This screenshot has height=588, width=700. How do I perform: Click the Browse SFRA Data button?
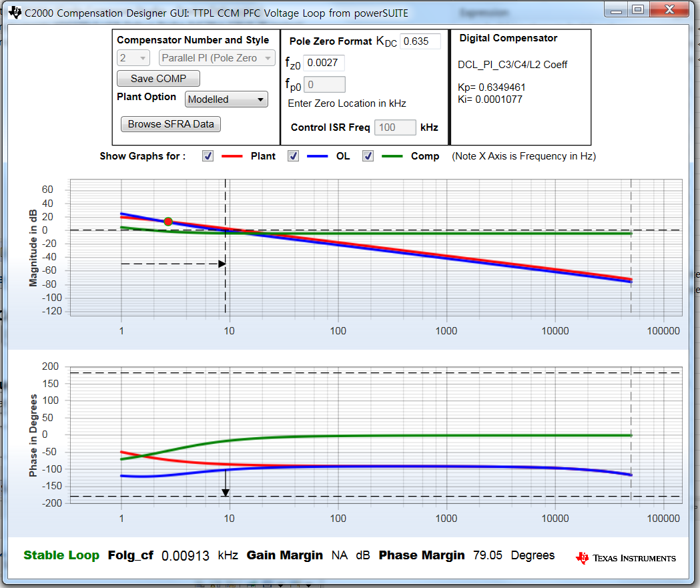click(x=171, y=123)
